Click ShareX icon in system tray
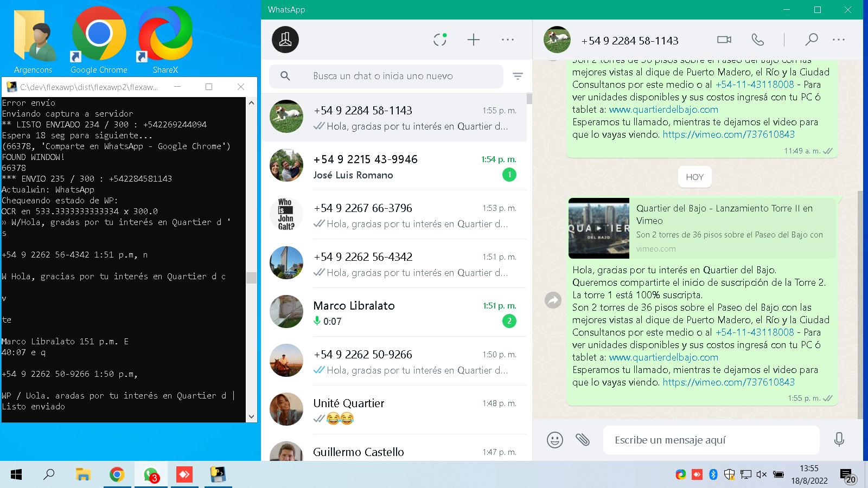868x488 pixels. (x=680, y=474)
